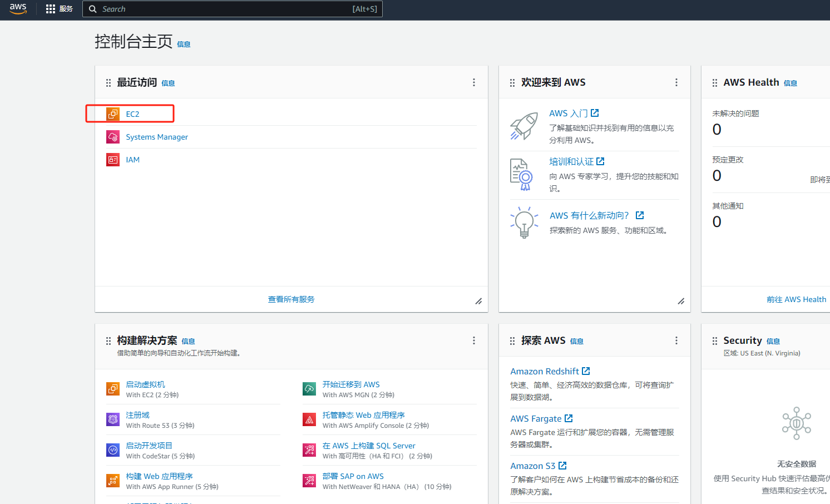
Task: Click the 在 AWS 上构建 SQL Server icon
Action: coord(309,450)
